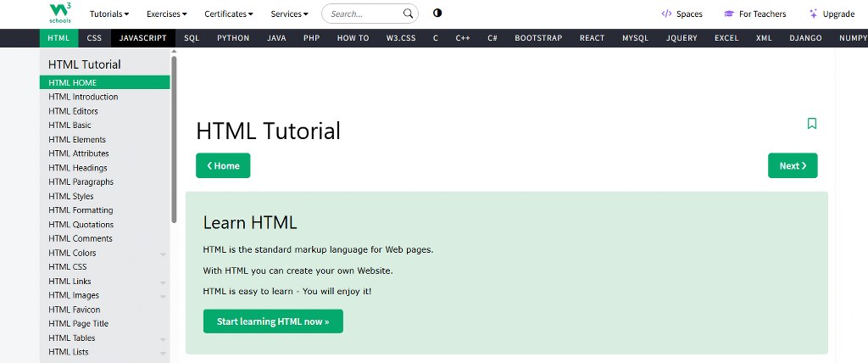Click the green Next button
The image size is (868, 363).
click(793, 165)
